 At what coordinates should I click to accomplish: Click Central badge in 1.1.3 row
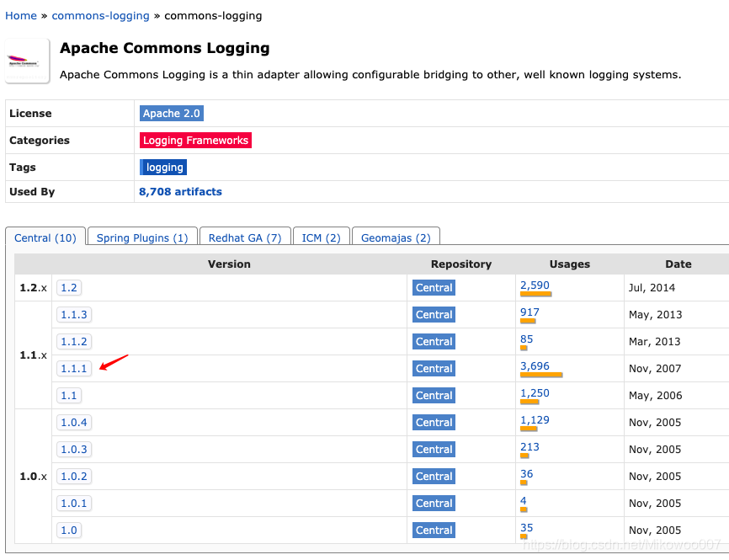pos(434,315)
